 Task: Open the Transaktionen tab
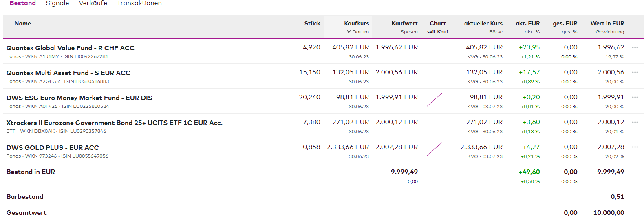click(139, 3)
